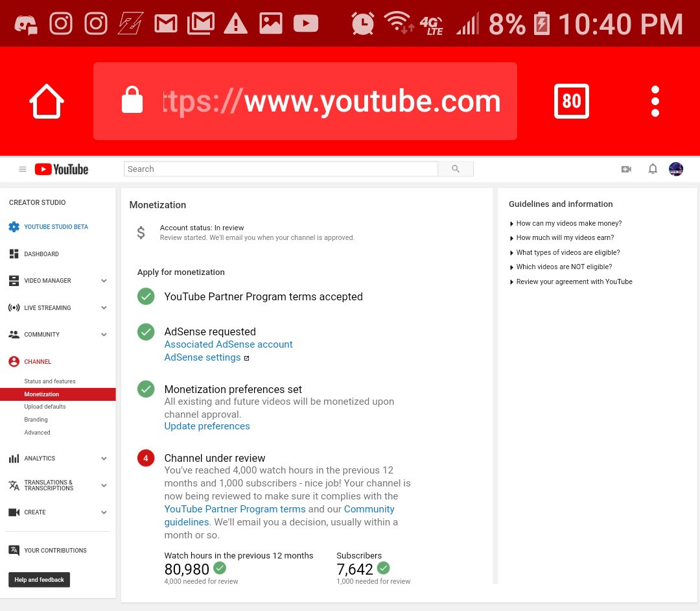Image resolution: width=700 pixels, height=611 pixels.
Task: Open Advanced channel settings
Action: point(38,433)
